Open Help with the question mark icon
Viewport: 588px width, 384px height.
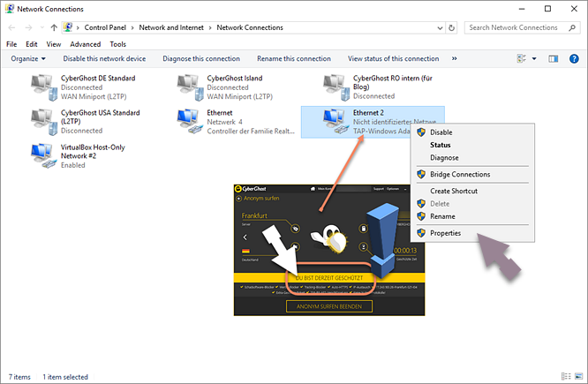[x=574, y=58]
